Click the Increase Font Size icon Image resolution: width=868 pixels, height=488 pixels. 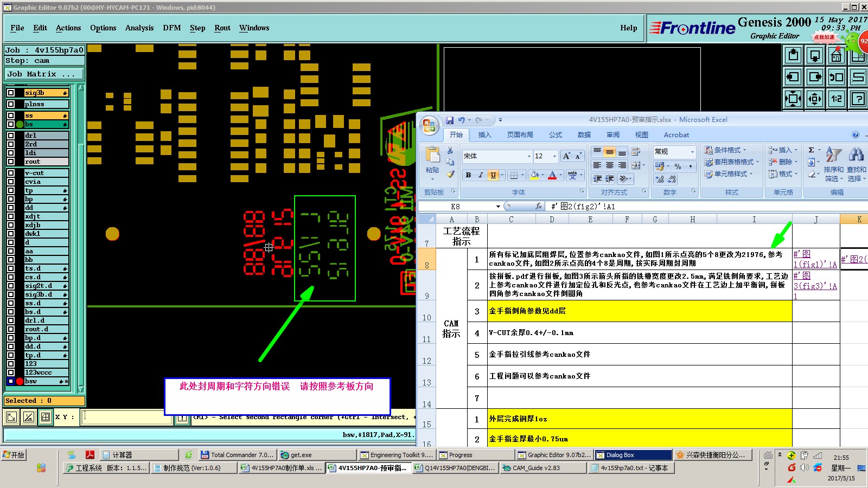(x=566, y=156)
